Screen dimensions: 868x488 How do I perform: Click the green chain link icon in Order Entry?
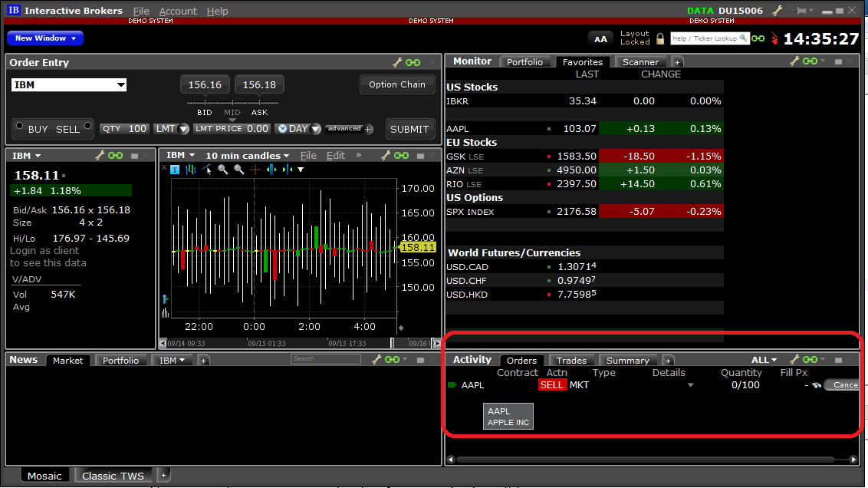coord(413,63)
